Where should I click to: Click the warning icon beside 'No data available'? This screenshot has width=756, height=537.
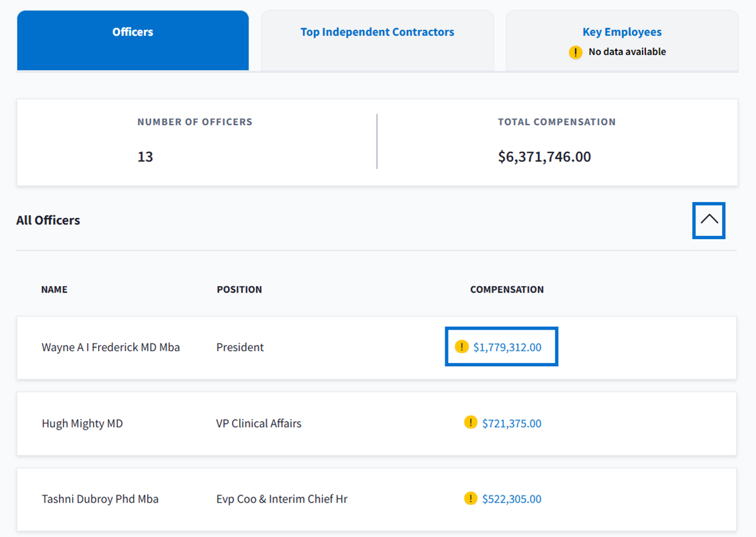(x=575, y=52)
